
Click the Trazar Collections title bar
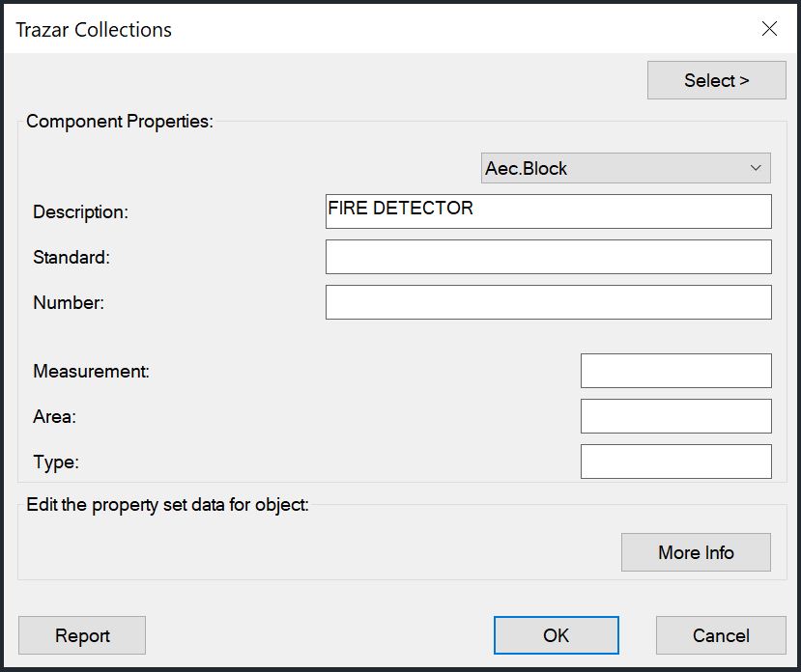(386, 29)
